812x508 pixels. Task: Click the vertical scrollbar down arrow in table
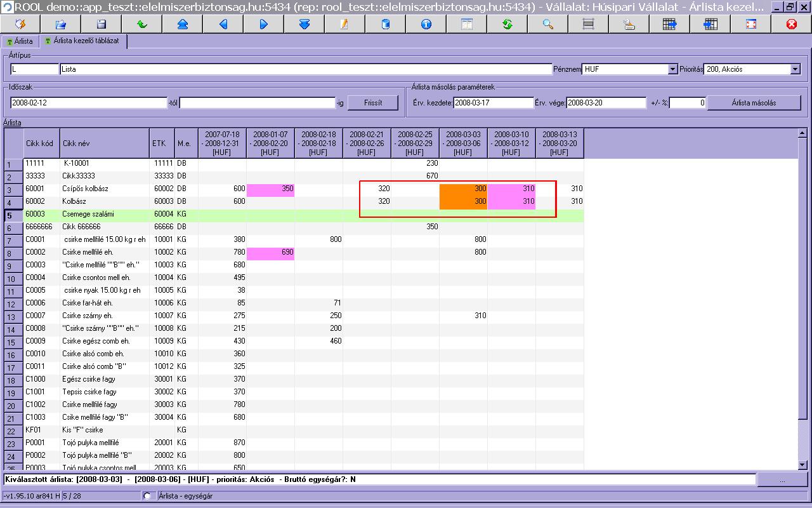pos(802,464)
